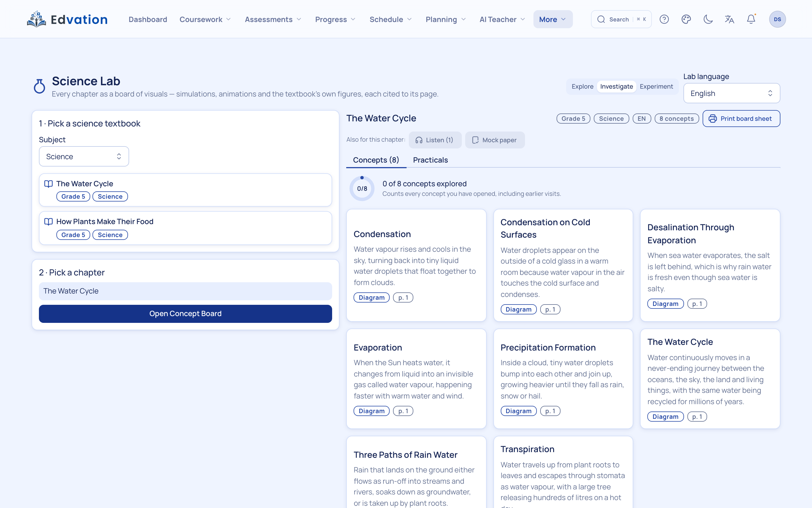
Task: Open the help question mark icon
Action: 664,19
